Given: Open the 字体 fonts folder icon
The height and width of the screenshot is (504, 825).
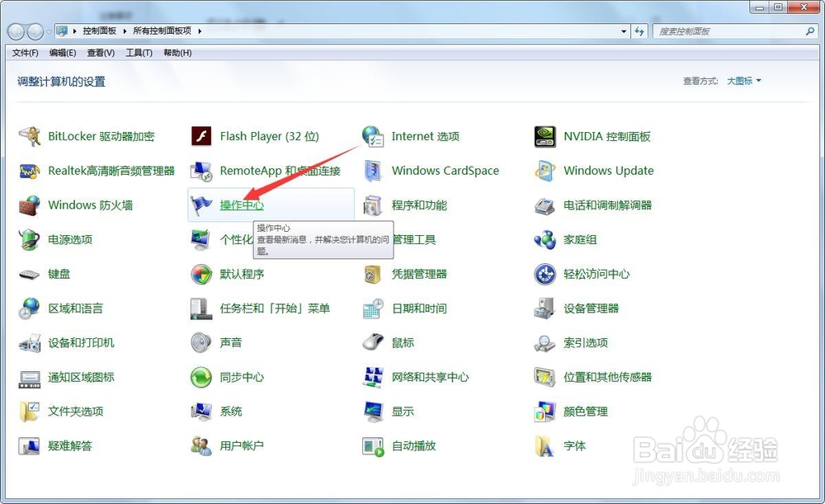Looking at the screenshot, I should [x=544, y=446].
